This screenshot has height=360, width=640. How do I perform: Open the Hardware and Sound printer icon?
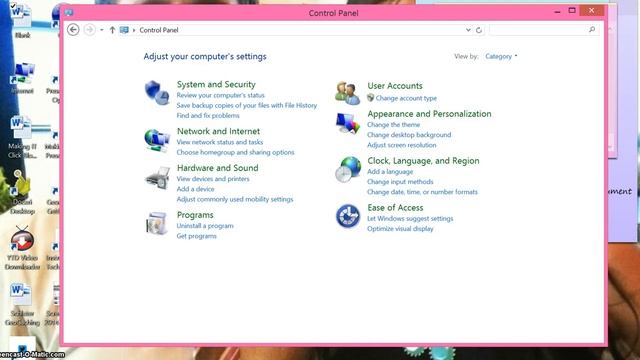tap(157, 178)
